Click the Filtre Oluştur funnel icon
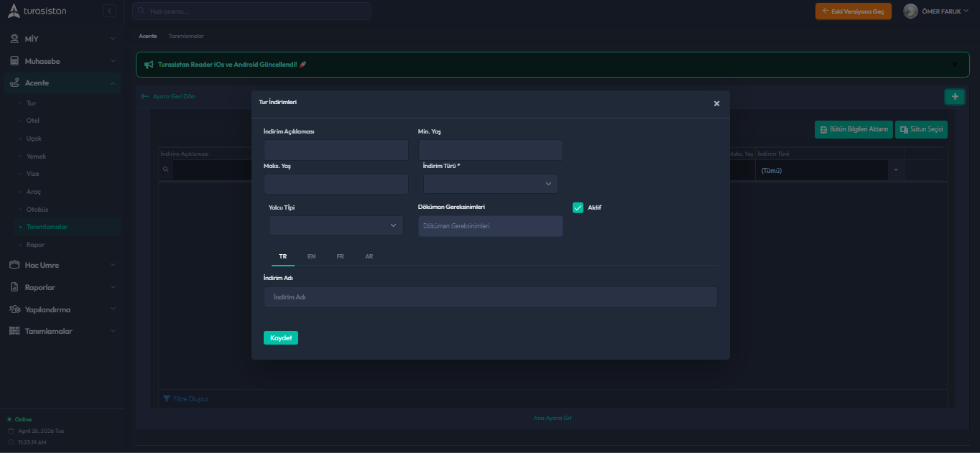The image size is (980, 453). tap(167, 398)
